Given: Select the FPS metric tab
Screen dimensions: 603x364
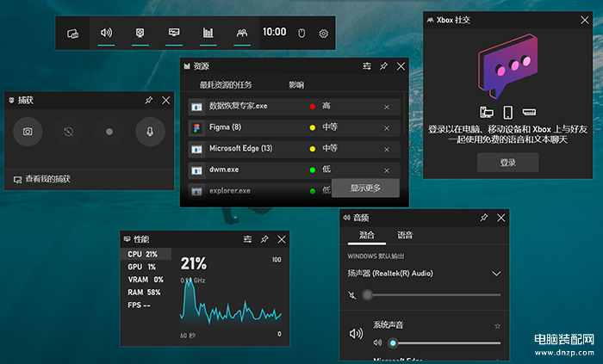Looking at the screenshot, I should [146, 305].
